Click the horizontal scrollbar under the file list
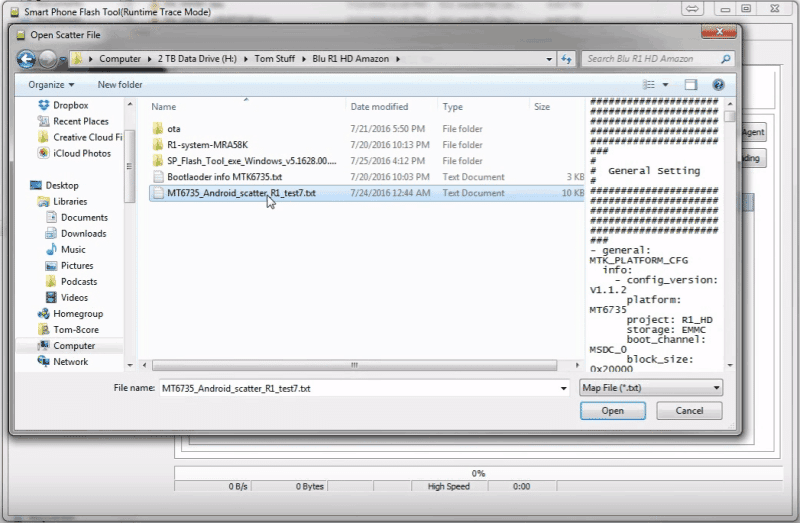This screenshot has height=523, width=800. (x=354, y=365)
